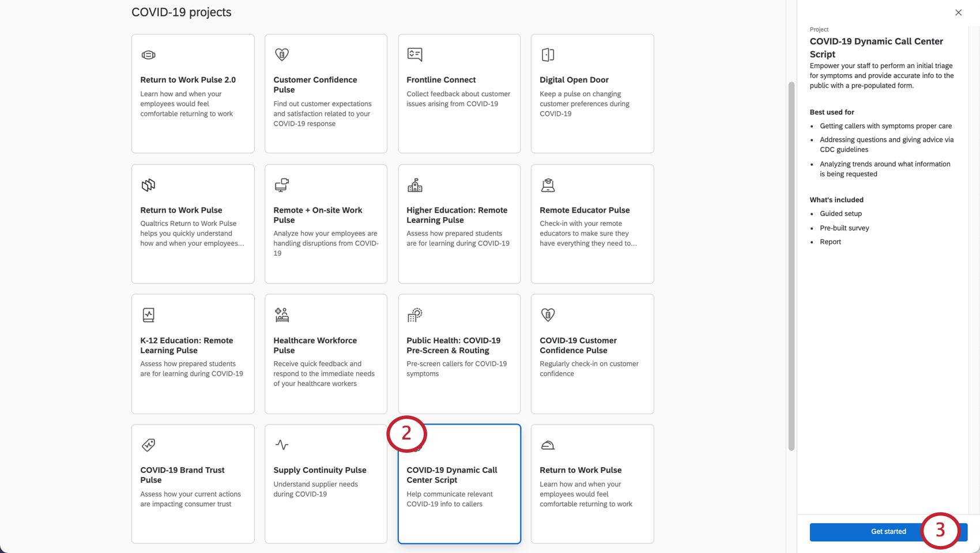The image size is (980, 553).
Task: Click the project list vertical scrollbar
Action: [x=791, y=266]
